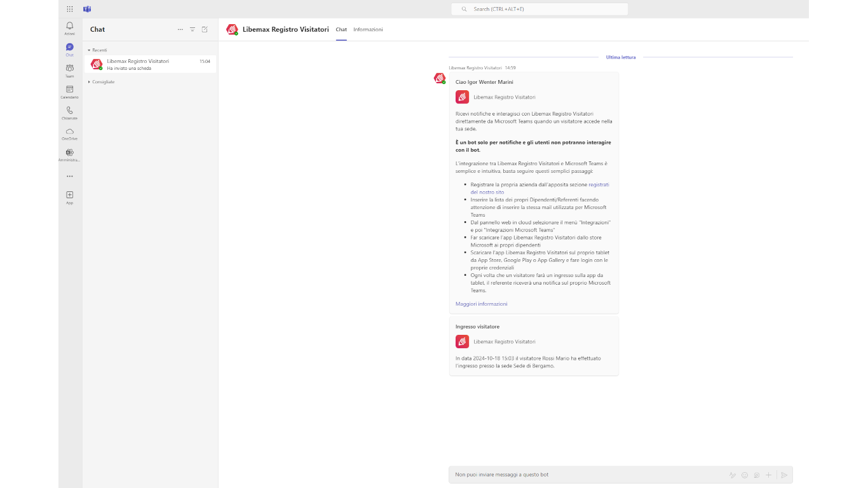
Task: Click the Rossi Mario visitor notification text
Action: pos(528,362)
